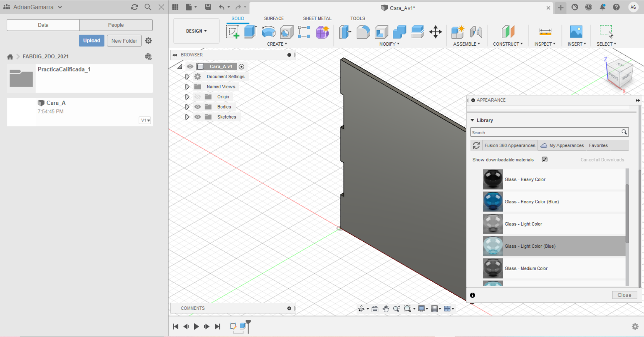The width and height of the screenshot is (644, 337).
Task: Expand the Sketches node
Action: (187, 117)
